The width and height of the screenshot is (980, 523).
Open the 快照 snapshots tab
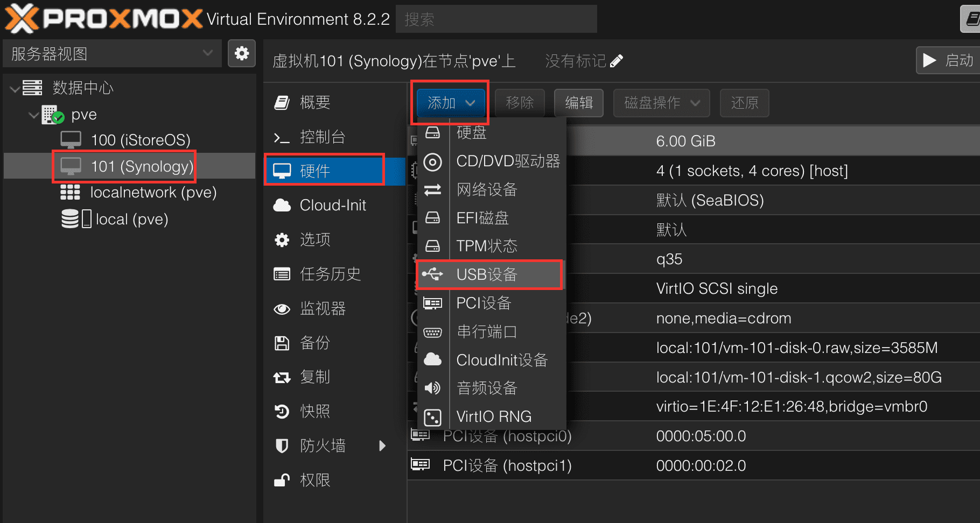click(335, 412)
